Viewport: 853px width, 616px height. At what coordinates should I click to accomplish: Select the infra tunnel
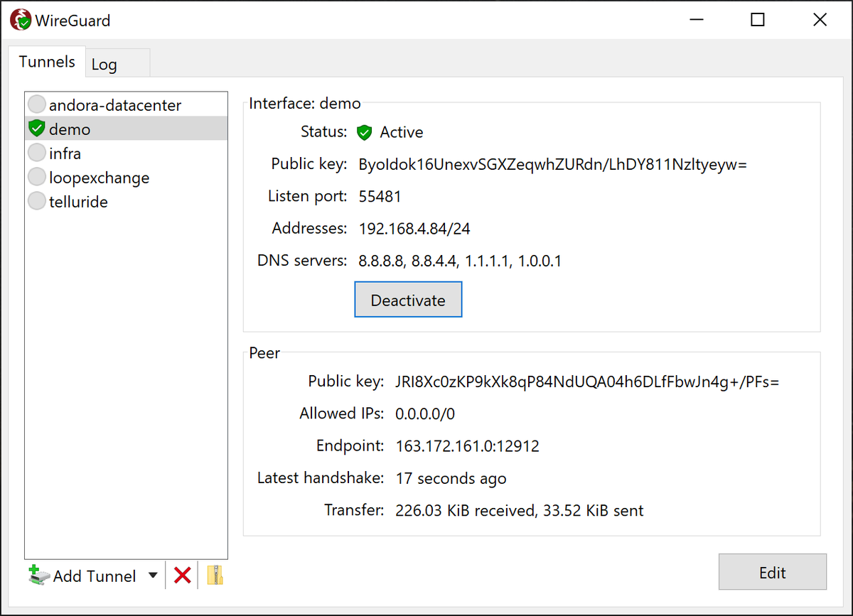click(x=127, y=153)
